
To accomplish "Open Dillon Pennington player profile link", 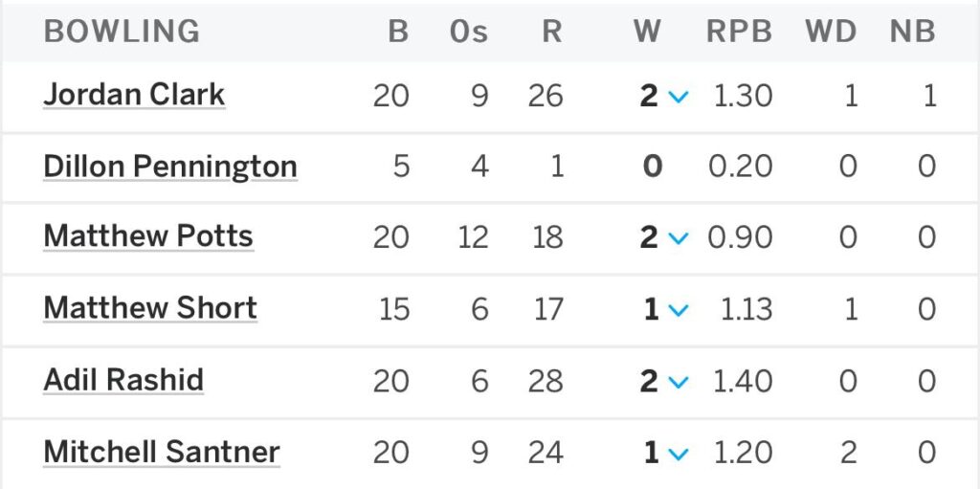I will 170,167.
